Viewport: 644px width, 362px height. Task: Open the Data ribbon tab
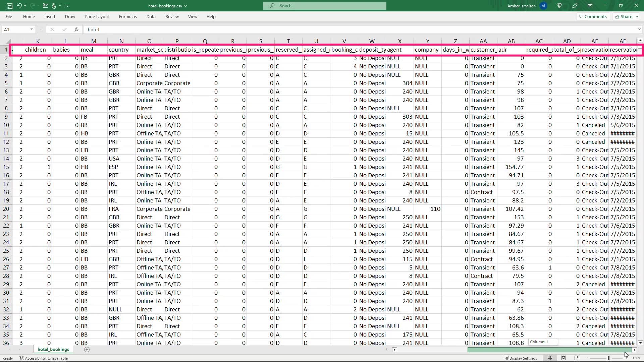pyautogui.click(x=151, y=16)
